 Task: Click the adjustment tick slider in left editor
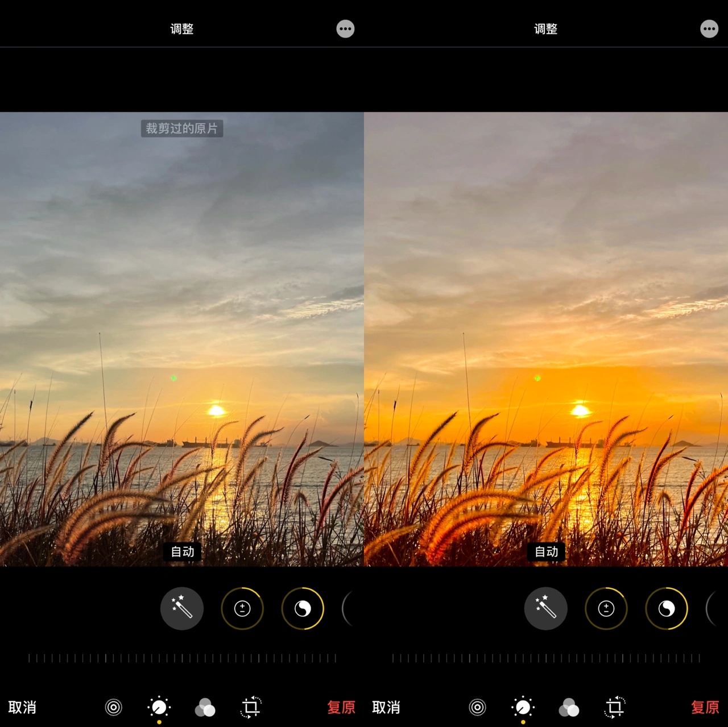pos(182,658)
